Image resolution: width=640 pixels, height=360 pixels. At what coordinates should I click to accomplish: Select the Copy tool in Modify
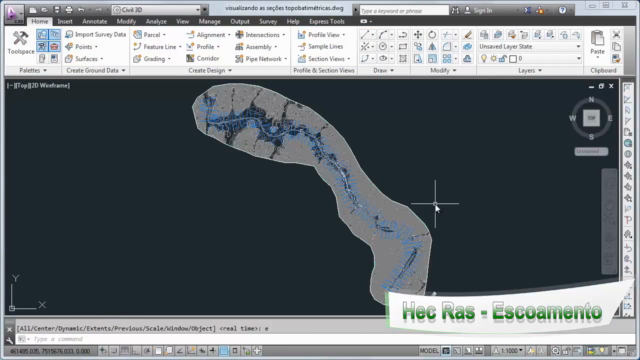pyautogui.click(x=418, y=47)
